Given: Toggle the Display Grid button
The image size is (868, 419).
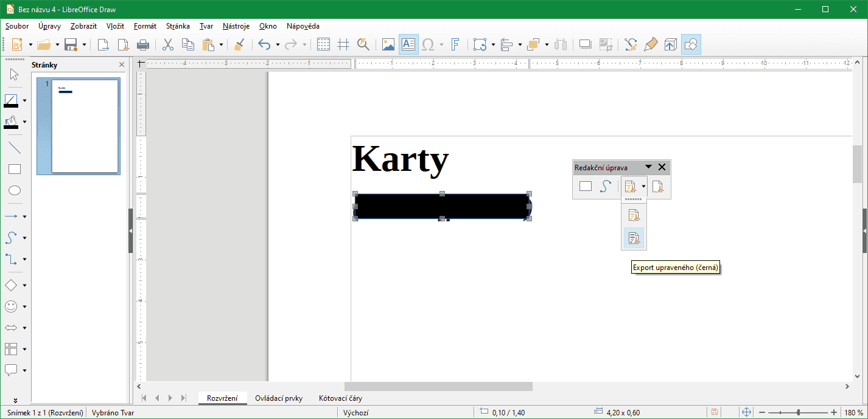Looking at the screenshot, I should point(324,44).
